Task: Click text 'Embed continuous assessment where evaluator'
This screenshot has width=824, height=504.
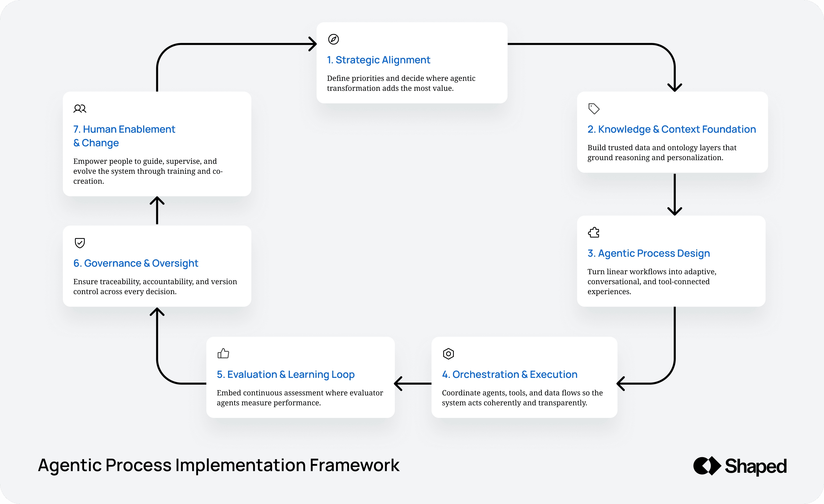Action: (x=300, y=393)
